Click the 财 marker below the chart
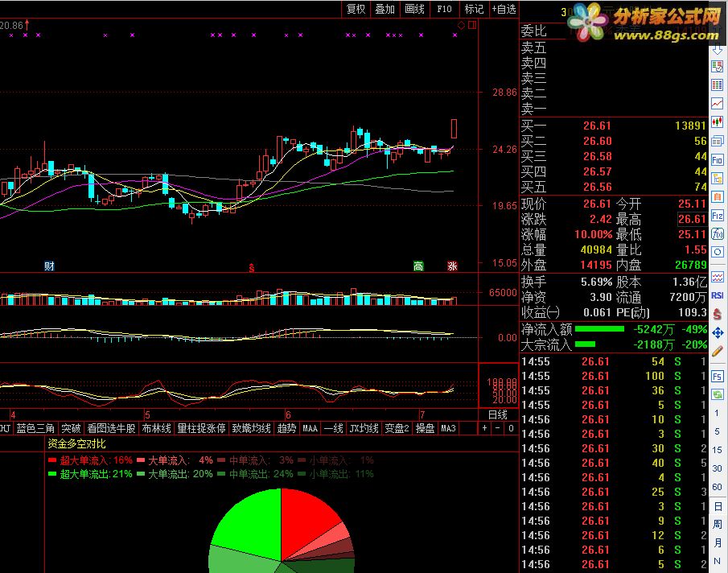This screenshot has width=728, height=573. (49, 266)
